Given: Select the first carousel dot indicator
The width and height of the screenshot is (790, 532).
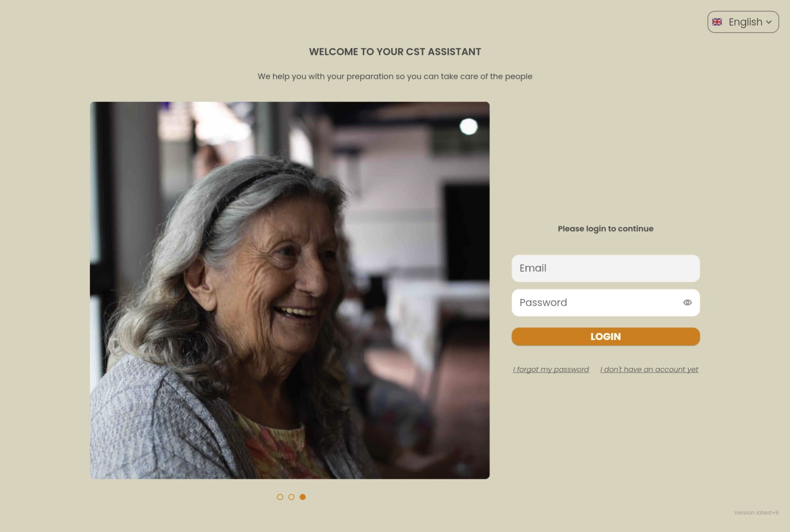Looking at the screenshot, I should coord(280,497).
